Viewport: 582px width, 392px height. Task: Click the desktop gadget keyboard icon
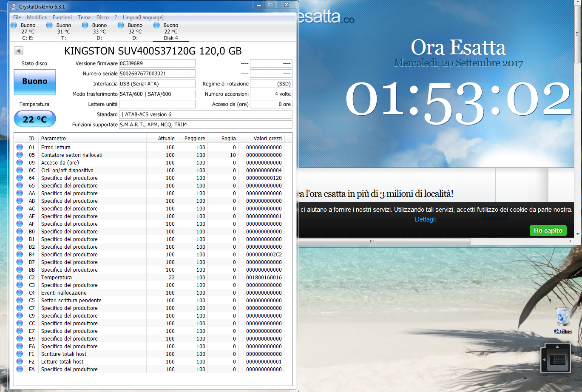tap(557, 360)
